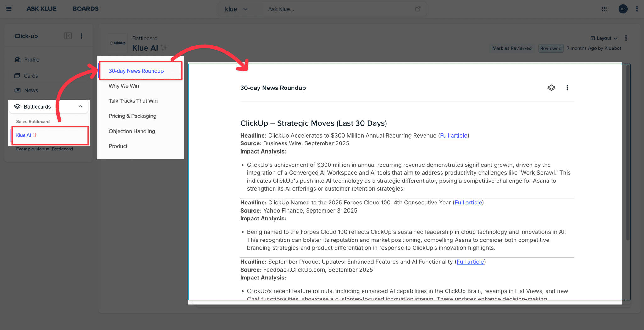Viewport: 644px width, 330px height.
Task: Open 30-day News Roundup card options
Action: point(567,88)
